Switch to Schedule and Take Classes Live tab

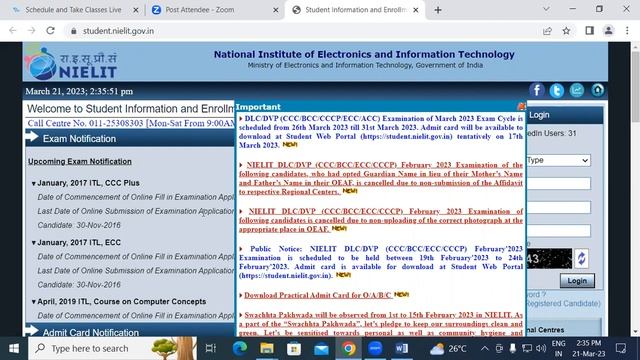tap(73, 10)
